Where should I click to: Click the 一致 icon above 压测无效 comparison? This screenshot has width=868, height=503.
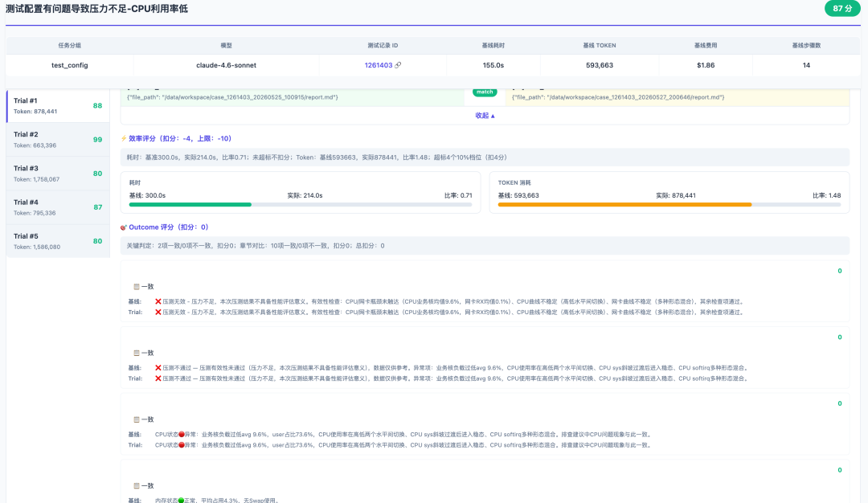point(136,287)
